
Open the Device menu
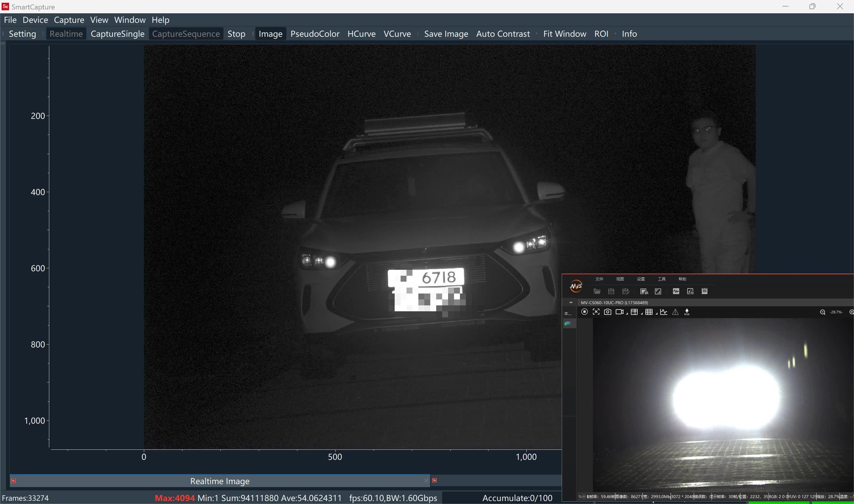click(x=35, y=20)
